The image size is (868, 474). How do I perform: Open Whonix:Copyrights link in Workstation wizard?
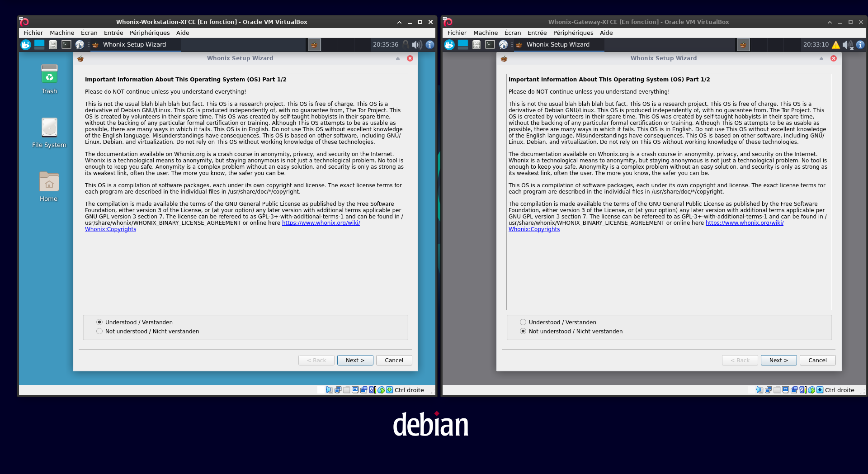pyautogui.click(x=110, y=229)
